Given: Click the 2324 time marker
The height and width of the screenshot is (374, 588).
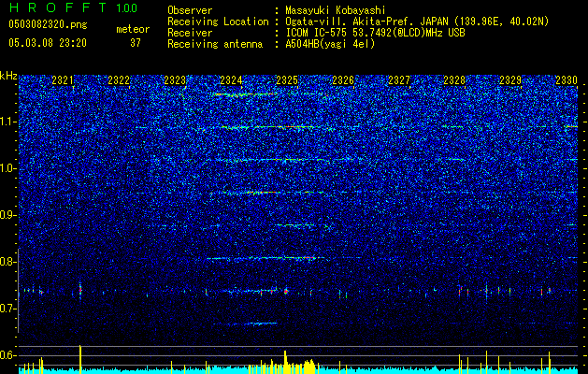Looking at the screenshot, I should (x=231, y=80).
